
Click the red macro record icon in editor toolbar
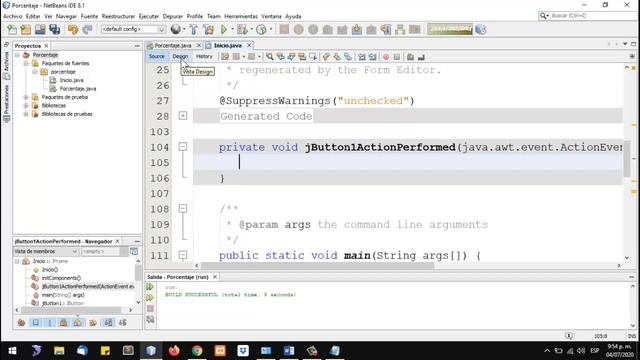tap(386, 57)
